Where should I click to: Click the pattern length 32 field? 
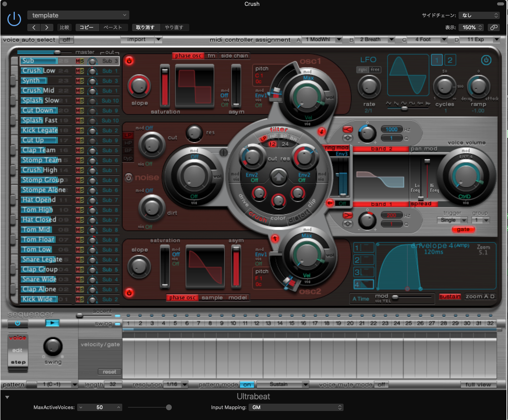tap(113, 385)
